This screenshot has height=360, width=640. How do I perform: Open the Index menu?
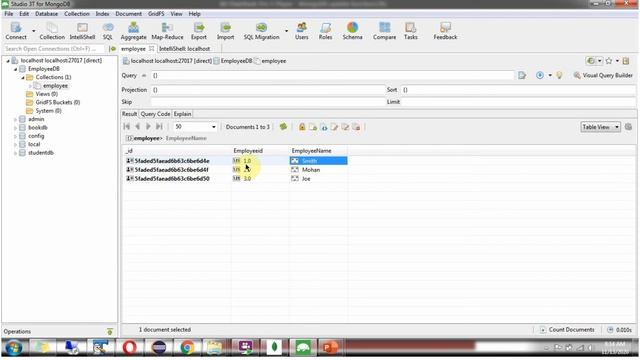pyautogui.click(x=102, y=14)
